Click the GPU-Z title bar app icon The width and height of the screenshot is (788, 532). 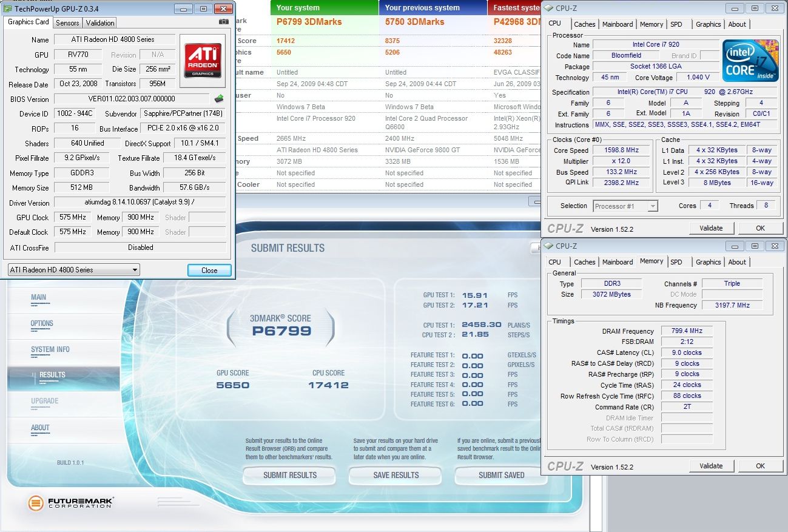7,9
